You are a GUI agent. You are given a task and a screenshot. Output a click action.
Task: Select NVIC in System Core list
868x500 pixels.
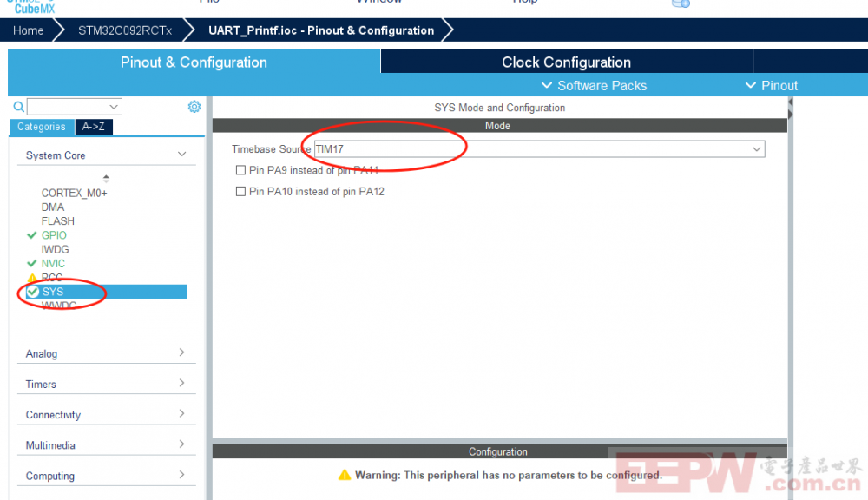coord(53,264)
